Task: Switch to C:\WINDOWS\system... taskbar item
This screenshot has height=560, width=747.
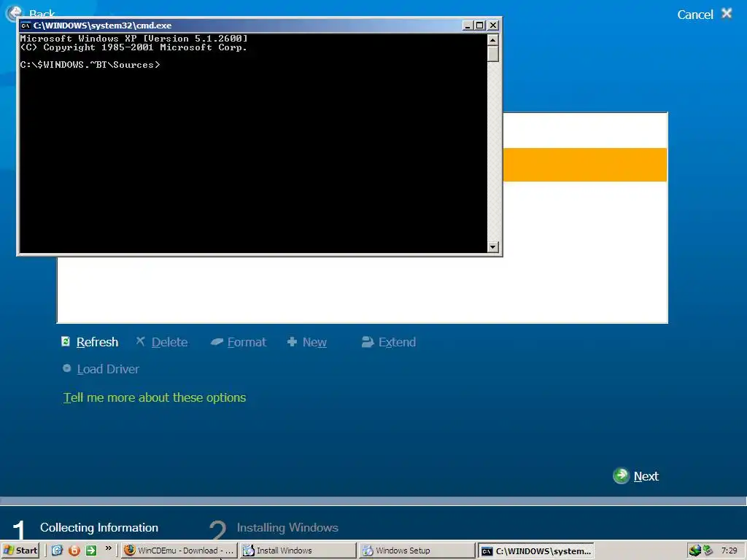Action: 536,551
